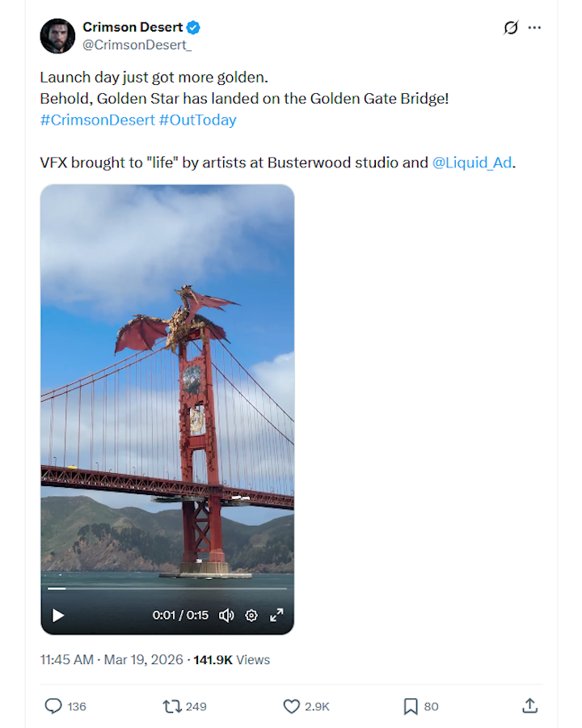Screen dimensions: 582x728
Task: Click the Grok icon on the post
Action: click(511, 28)
